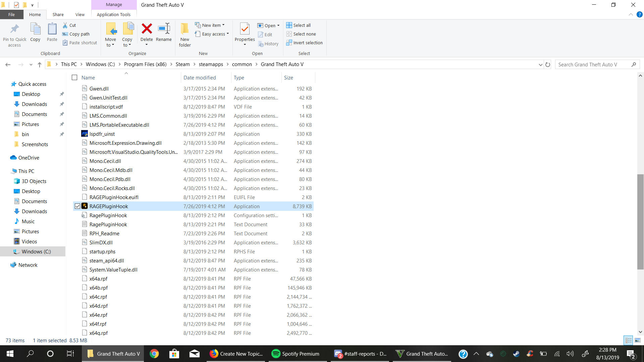Expand the address bar history dropdown
The height and width of the screenshot is (362, 644).
pos(540,64)
